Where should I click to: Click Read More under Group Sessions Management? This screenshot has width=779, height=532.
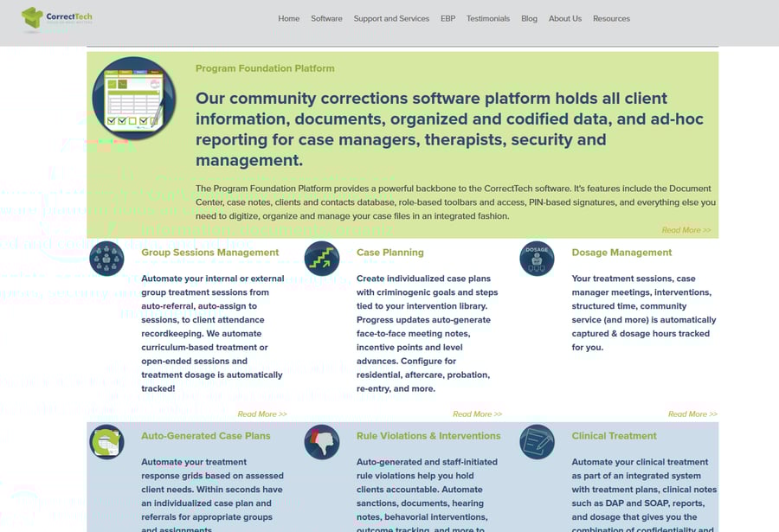click(x=261, y=414)
